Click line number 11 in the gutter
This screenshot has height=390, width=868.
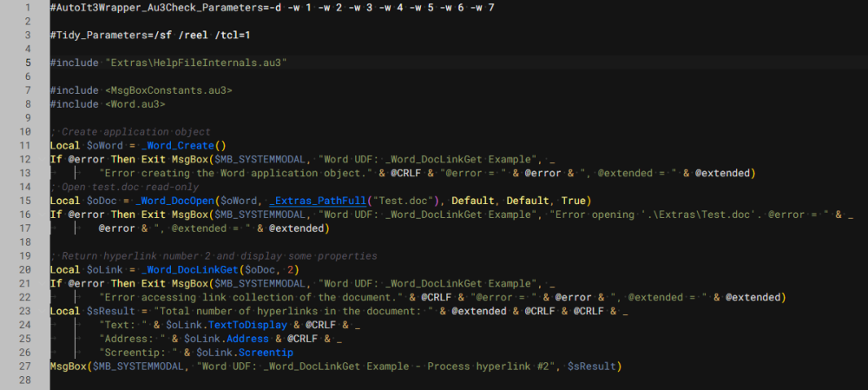(x=25, y=146)
